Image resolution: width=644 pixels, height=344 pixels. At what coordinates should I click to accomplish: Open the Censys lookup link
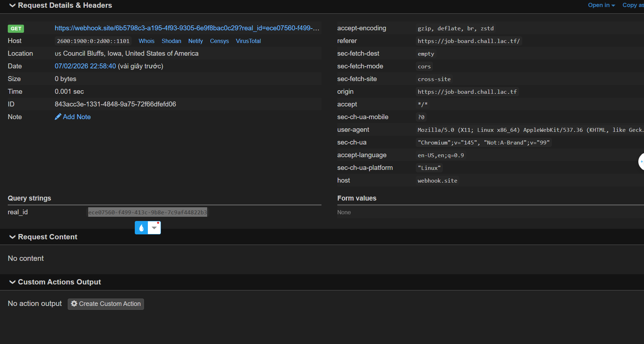coord(219,41)
